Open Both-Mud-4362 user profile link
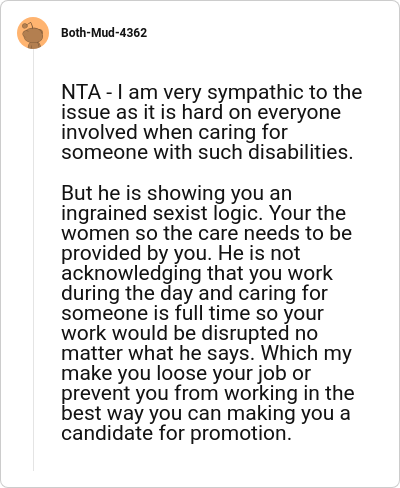Screen dimensions: 400x488 coord(104,33)
